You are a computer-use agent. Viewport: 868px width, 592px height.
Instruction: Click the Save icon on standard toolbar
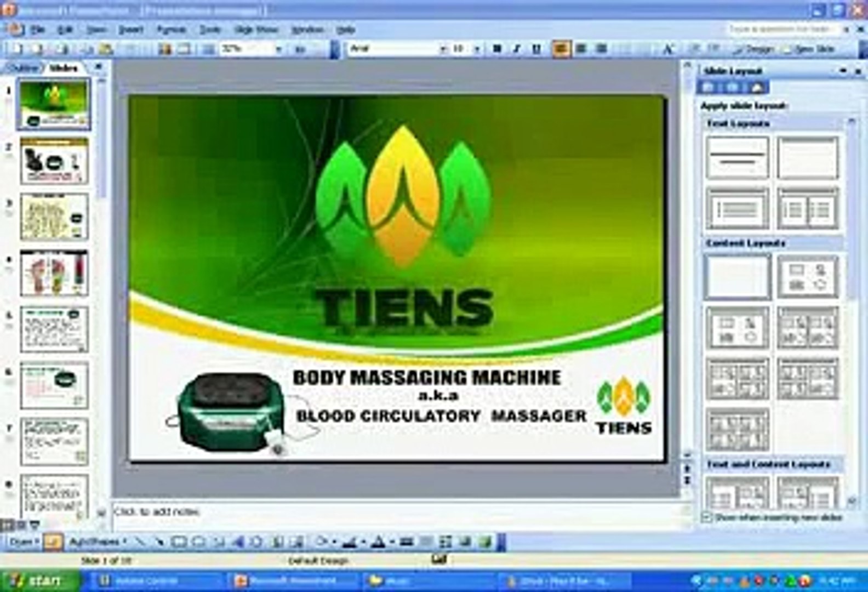(62, 49)
